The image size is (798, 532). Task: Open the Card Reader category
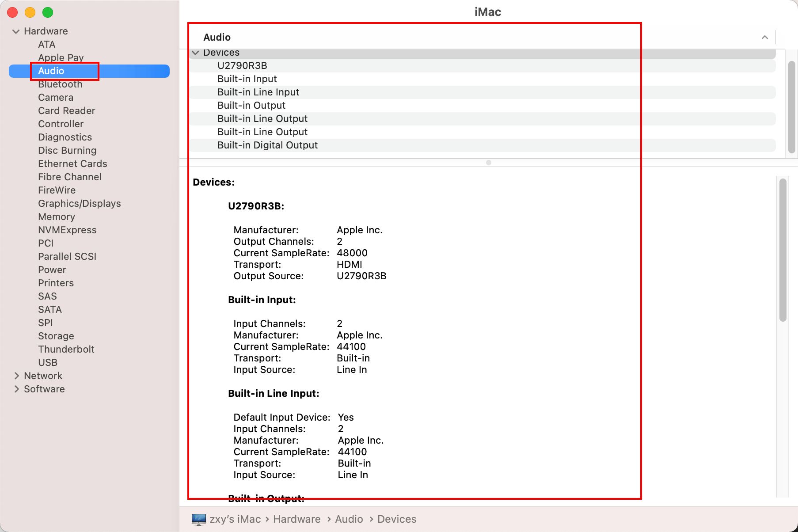coord(67,111)
